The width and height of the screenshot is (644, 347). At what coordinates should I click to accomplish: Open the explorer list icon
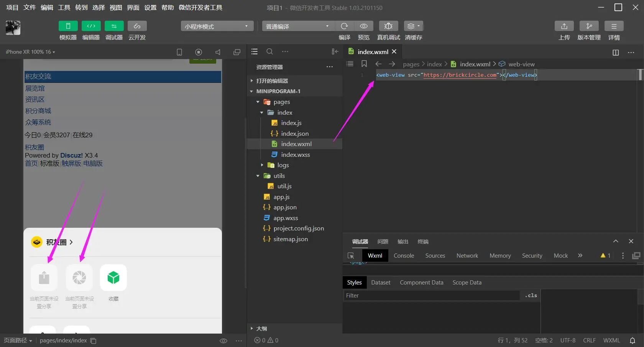(x=254, y=51)
